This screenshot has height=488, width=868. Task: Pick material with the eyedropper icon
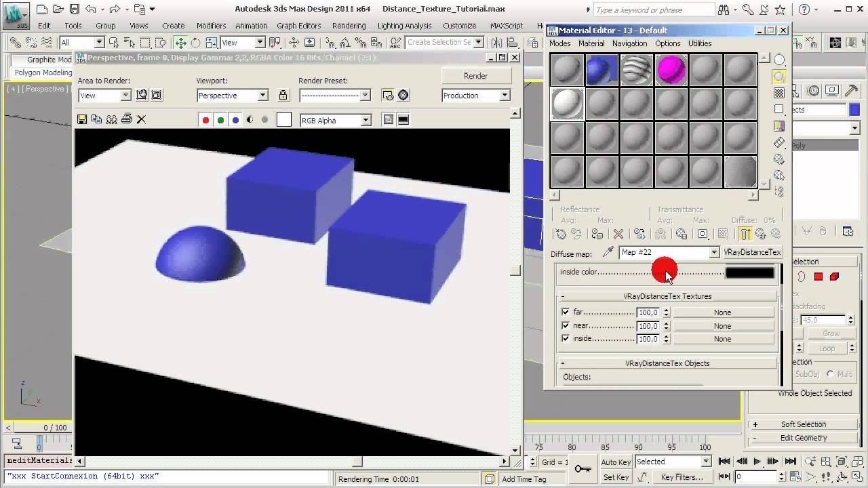(608, 252)
